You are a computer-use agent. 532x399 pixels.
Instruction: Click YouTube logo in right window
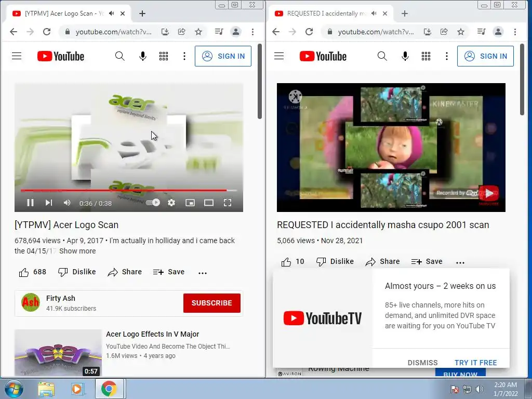point(323,56)
